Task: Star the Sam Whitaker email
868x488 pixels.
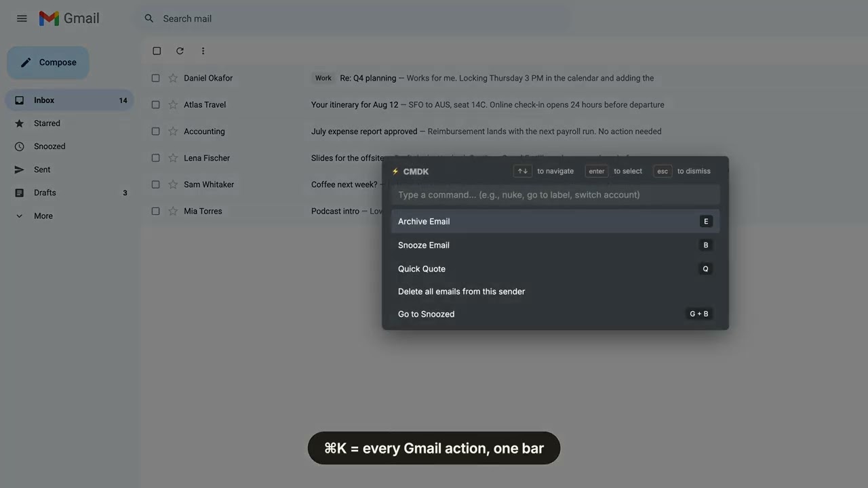Action: click(172, 184)
